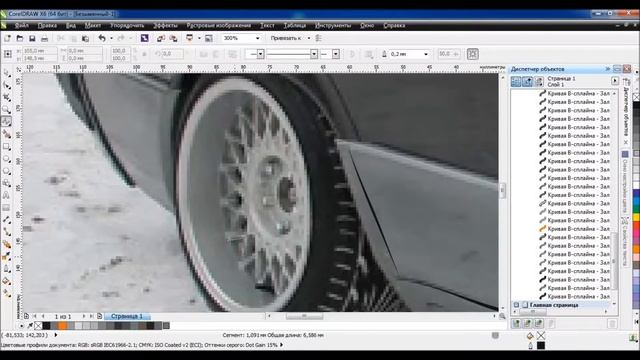This screenshot has height=360, width=640.
Task: Click delete trash button in Object Manager
Action: tap(612, 324)
